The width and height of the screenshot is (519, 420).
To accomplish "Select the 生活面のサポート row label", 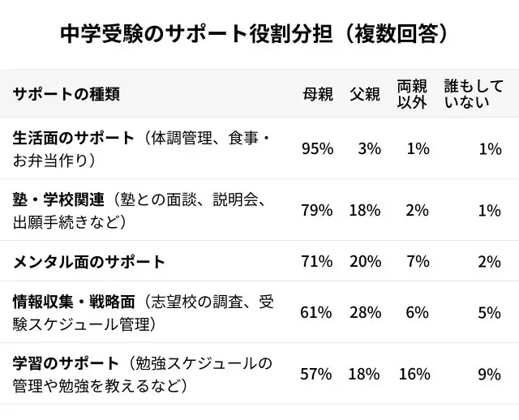I will point(74,138).
